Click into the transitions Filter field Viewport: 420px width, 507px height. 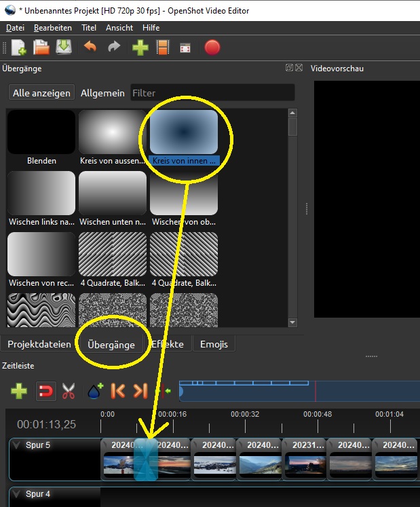click(212, 93)
